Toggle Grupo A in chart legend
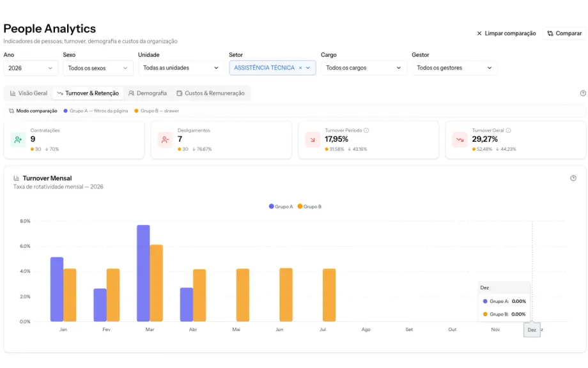Screen dimensions: 588x368 coord(281,206)
